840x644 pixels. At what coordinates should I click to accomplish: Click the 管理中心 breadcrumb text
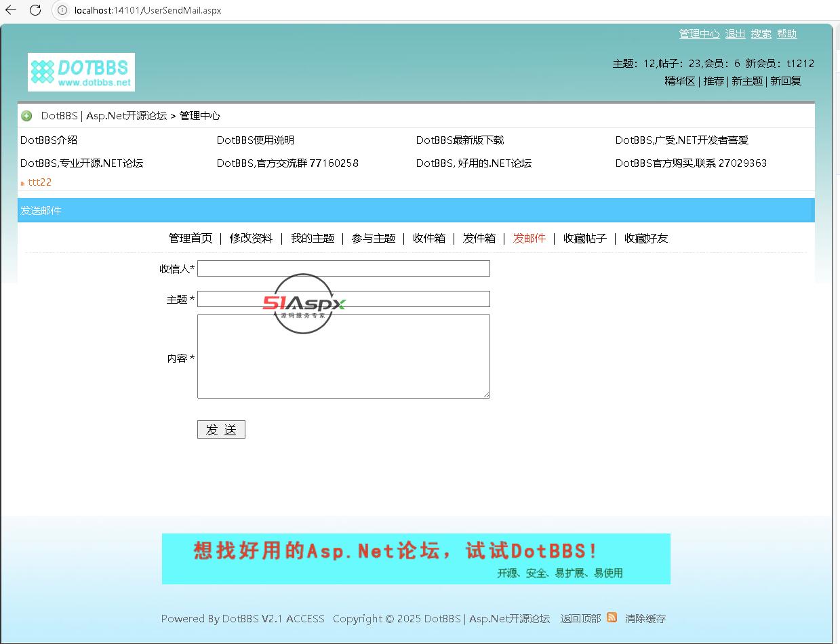[200, 116]
